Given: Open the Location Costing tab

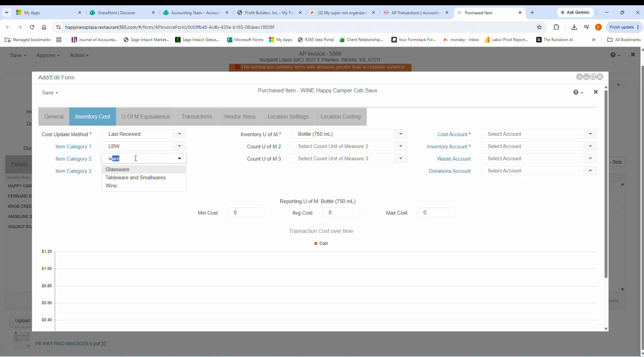Looking at the screenshot, I should coord(341,117).
